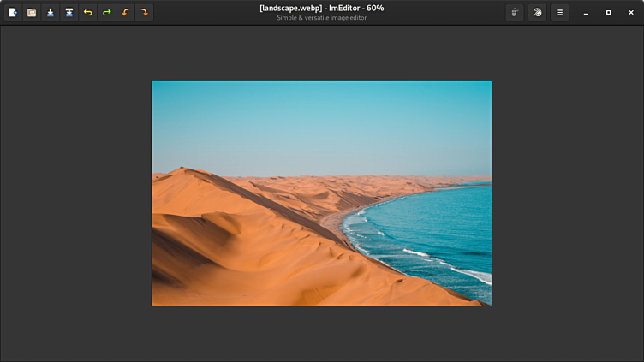Click the Save As toolbar icon

coord(69,13)
